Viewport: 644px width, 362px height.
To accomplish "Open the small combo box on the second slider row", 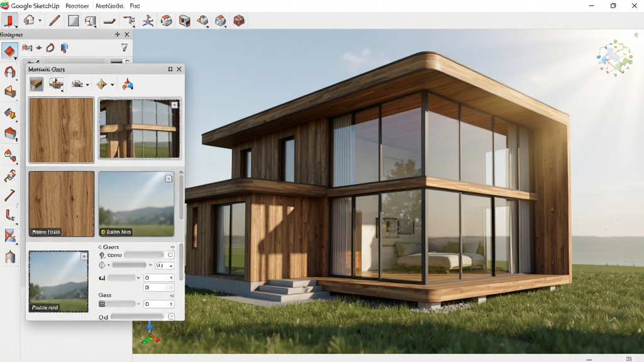I will click(164, 266).
